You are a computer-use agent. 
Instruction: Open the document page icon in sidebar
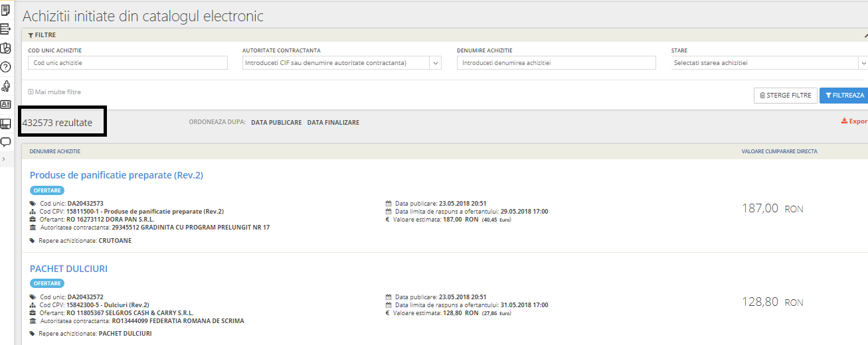[x=6, y=9]
